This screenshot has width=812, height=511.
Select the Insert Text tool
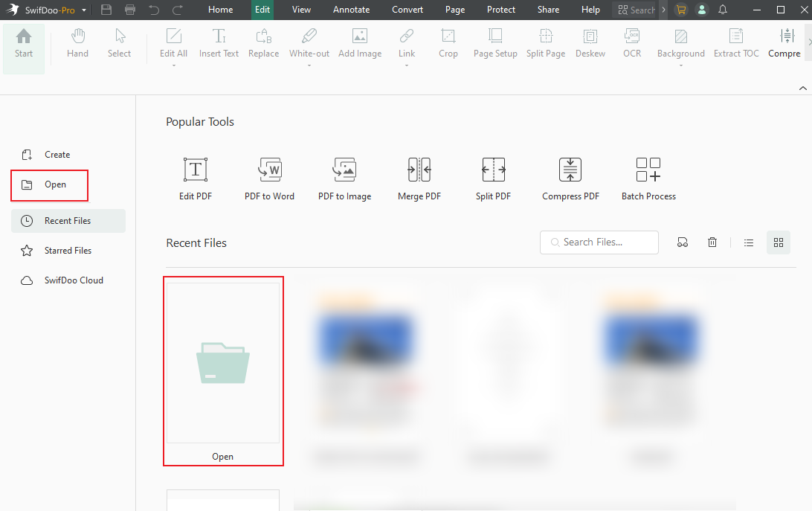pyautogui.click(x=219, y=45)
